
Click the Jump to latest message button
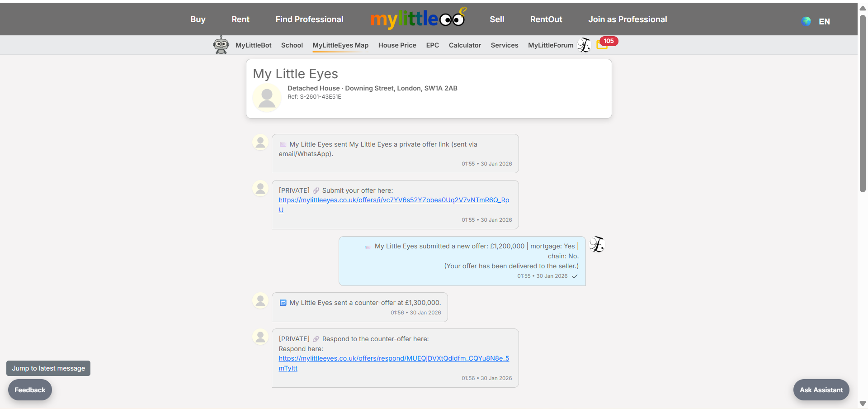(x=48, y=368)
